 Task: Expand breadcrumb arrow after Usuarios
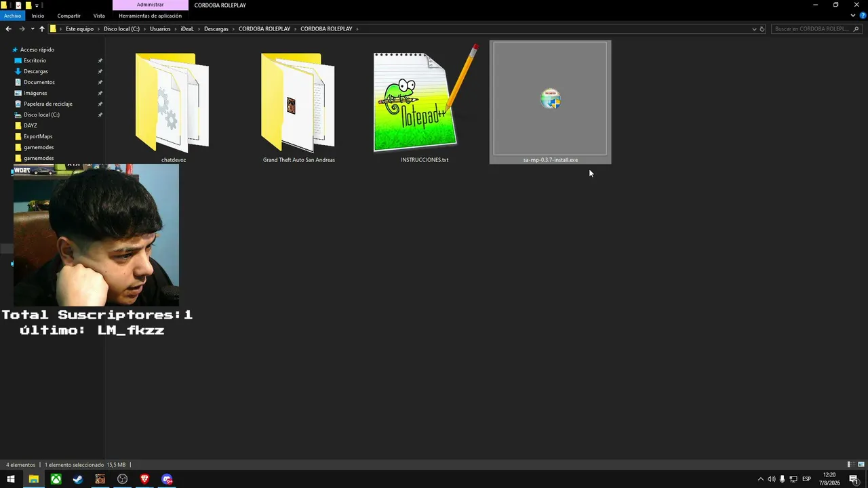[x=176, y=29]
